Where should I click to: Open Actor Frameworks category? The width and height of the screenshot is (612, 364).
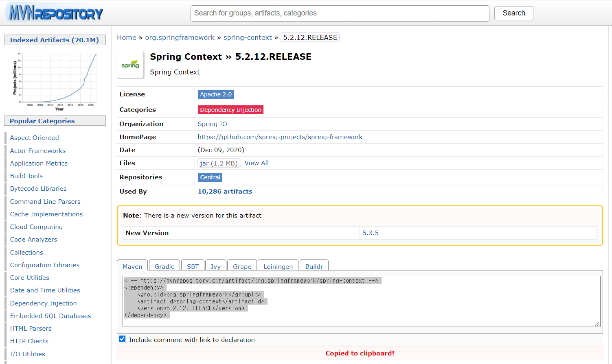[38, 150]
